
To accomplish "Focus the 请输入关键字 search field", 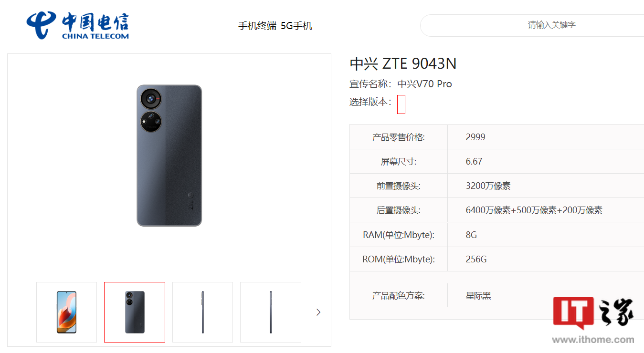I will 532,25.
